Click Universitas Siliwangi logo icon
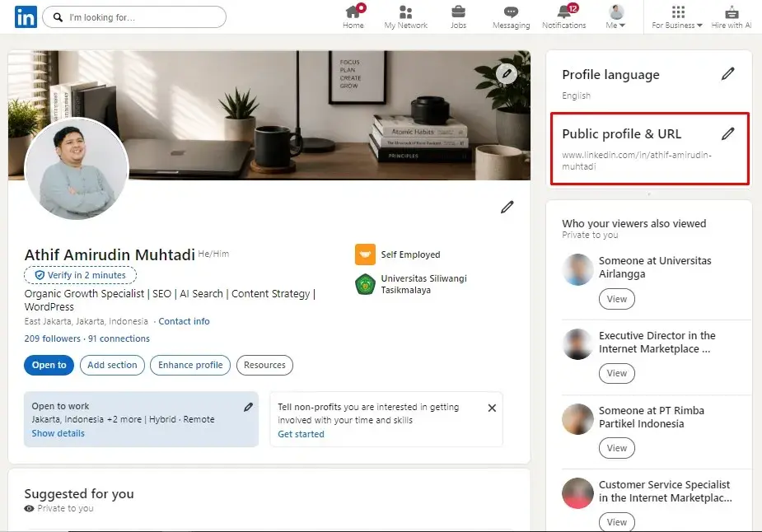Image resolution: width=762 pixels, height=532 pixels. [x=365, y=284]
